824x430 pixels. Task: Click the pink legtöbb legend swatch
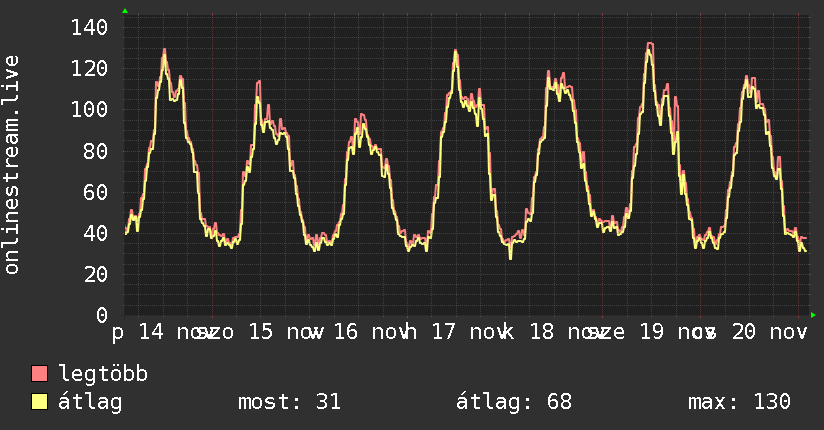[39, 374]
